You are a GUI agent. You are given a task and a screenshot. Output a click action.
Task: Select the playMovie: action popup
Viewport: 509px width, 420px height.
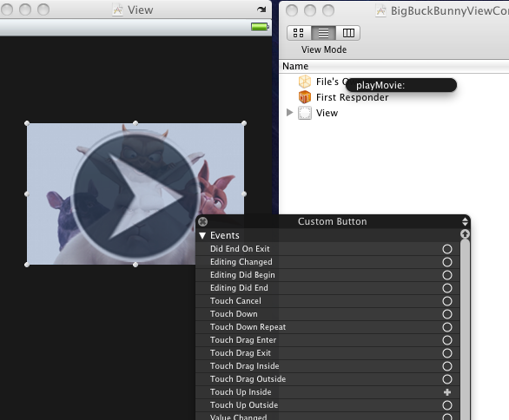[x=401, y=85]
